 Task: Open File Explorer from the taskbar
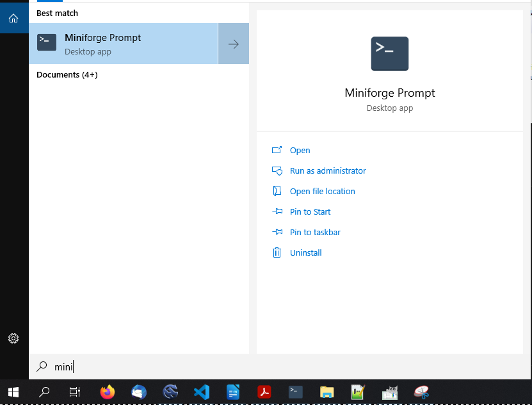[327, 392]
